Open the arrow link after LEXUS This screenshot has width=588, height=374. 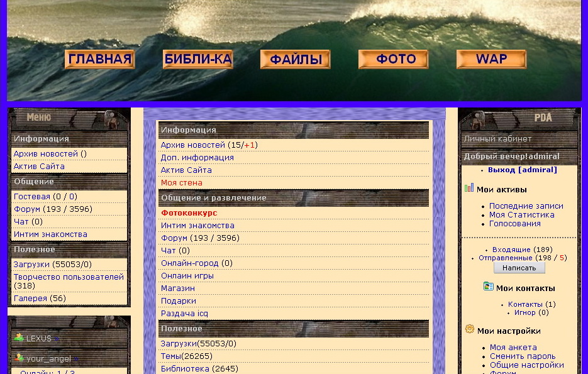pos(56,339)
